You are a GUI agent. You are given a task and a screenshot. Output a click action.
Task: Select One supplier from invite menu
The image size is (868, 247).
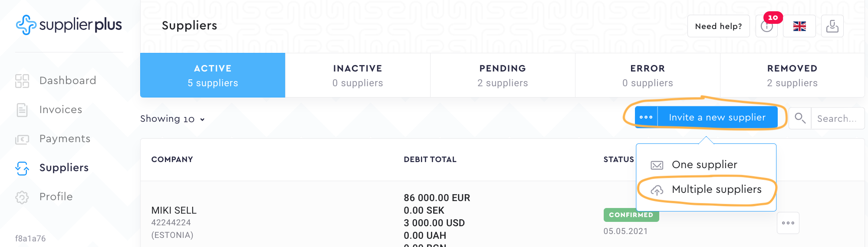[704, 165]
